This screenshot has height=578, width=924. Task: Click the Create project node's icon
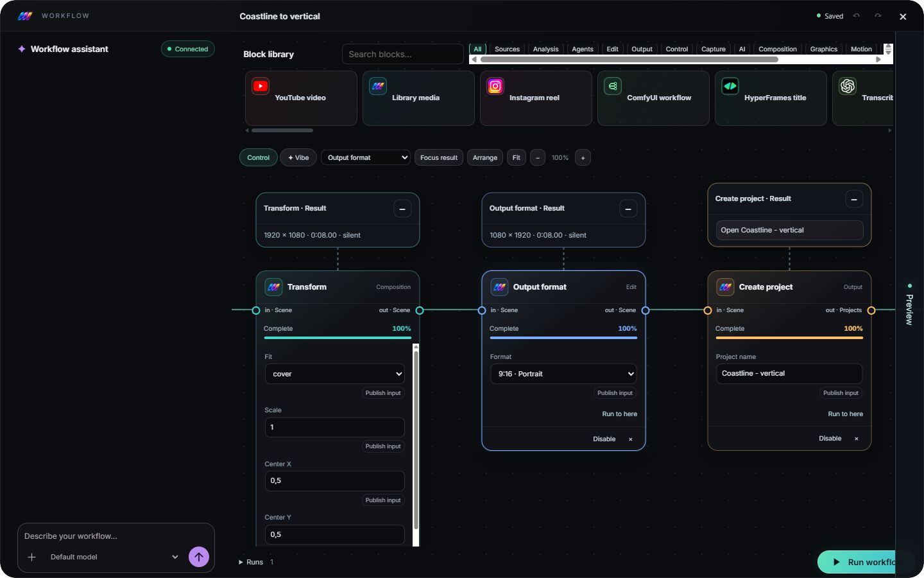[726, 287]
